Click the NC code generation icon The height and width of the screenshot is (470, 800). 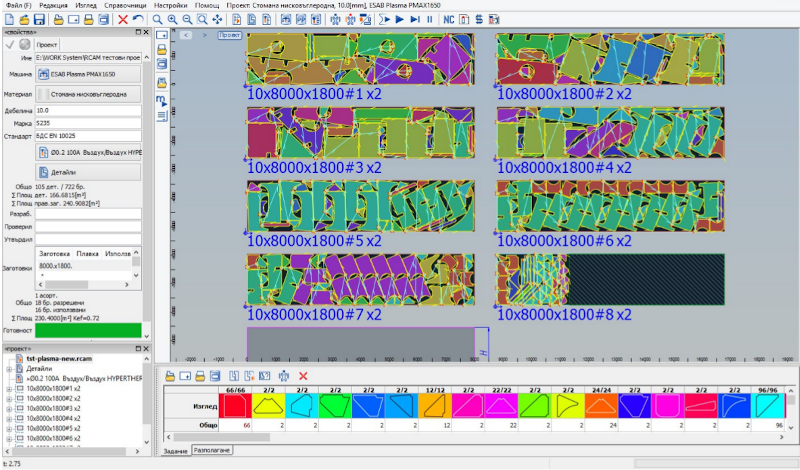click(448, 19)
